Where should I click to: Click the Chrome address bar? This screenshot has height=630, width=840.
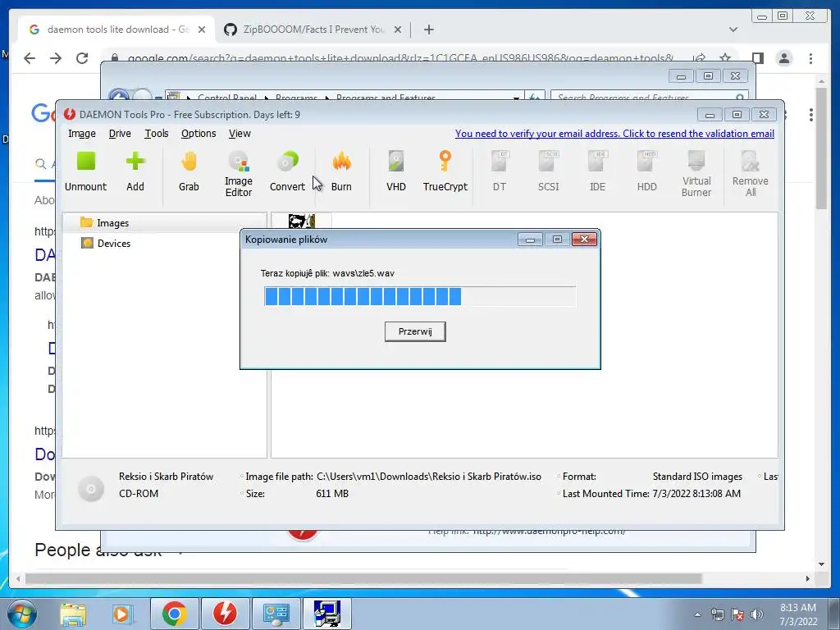[x=399, y=57]
